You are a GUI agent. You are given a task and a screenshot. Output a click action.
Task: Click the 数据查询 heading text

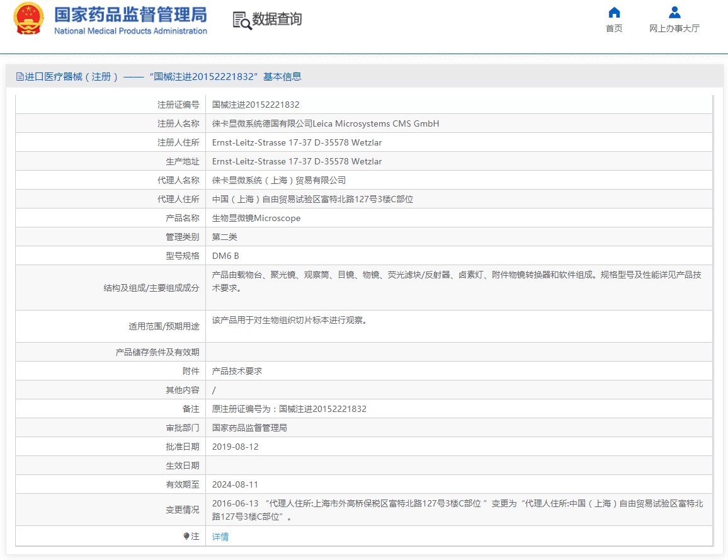pos(277,20)
